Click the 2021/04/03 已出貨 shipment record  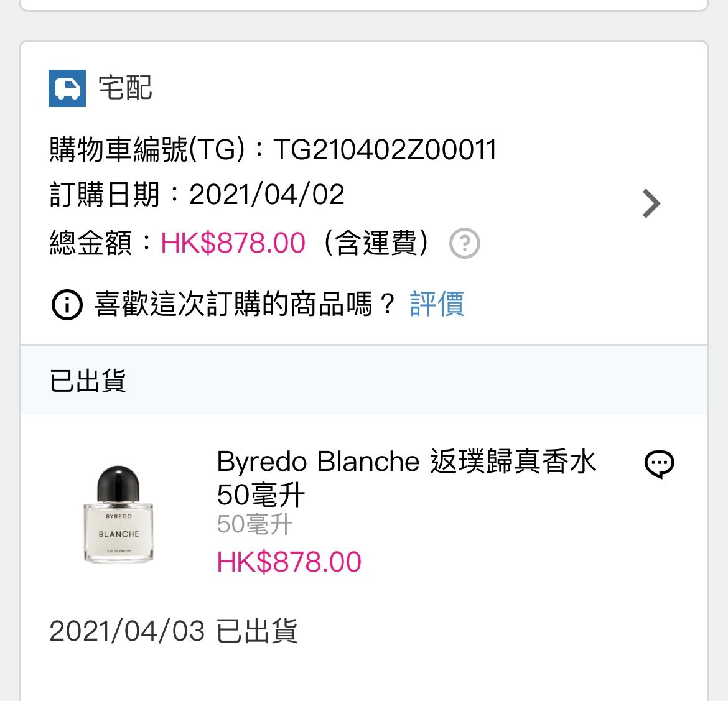(174, 631)
